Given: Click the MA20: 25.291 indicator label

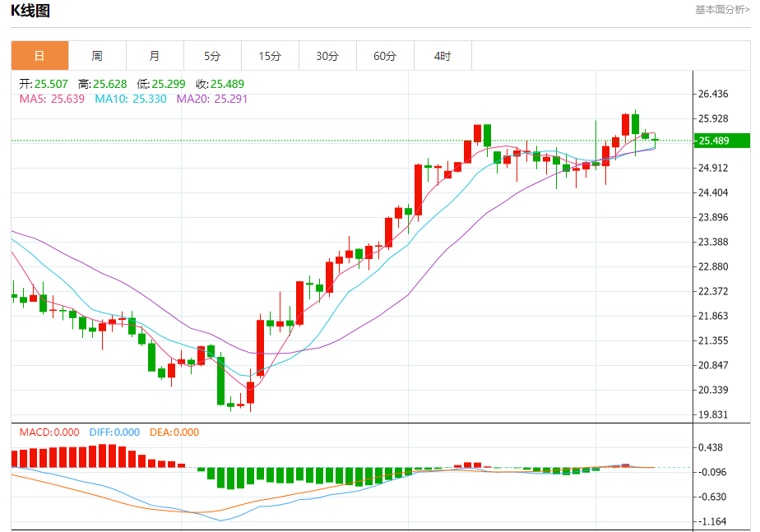Looking at the screenshot, I should point(212,99).
